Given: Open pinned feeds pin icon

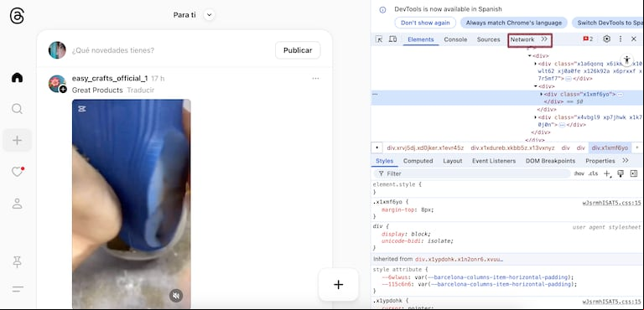Looking at the screenshot, I should 17,262.
